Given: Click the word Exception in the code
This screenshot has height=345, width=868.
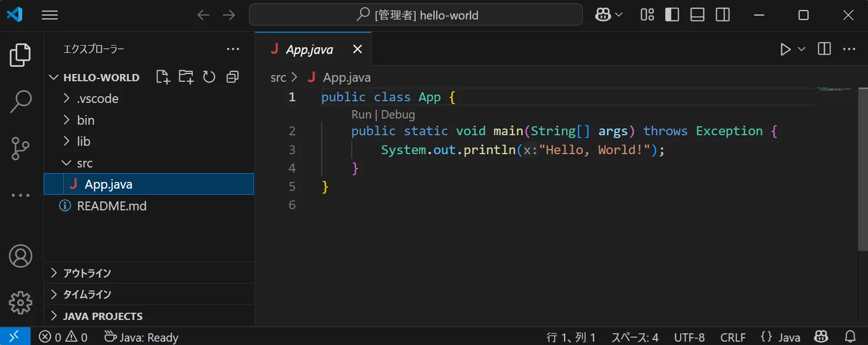Looking at the screenshot, I should (729, 131).
